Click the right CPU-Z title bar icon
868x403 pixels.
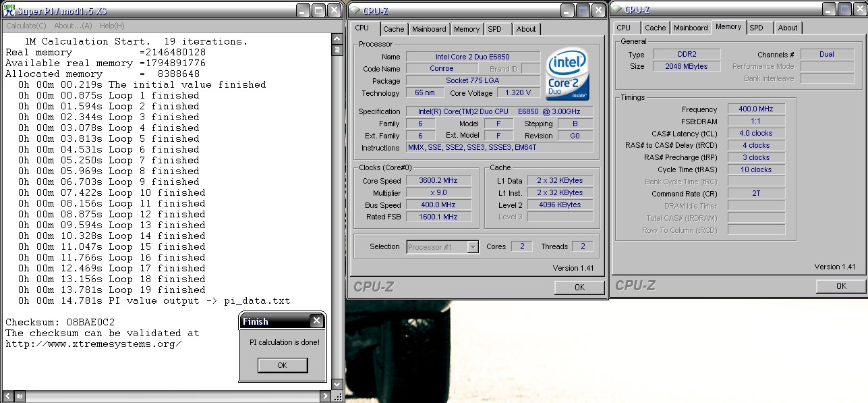(x=616, y=10)
